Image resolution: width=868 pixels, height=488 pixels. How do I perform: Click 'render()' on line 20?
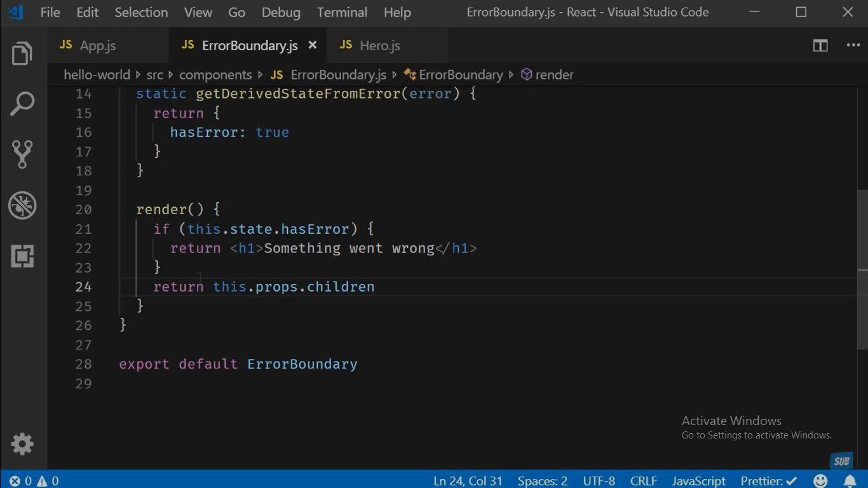170,209
